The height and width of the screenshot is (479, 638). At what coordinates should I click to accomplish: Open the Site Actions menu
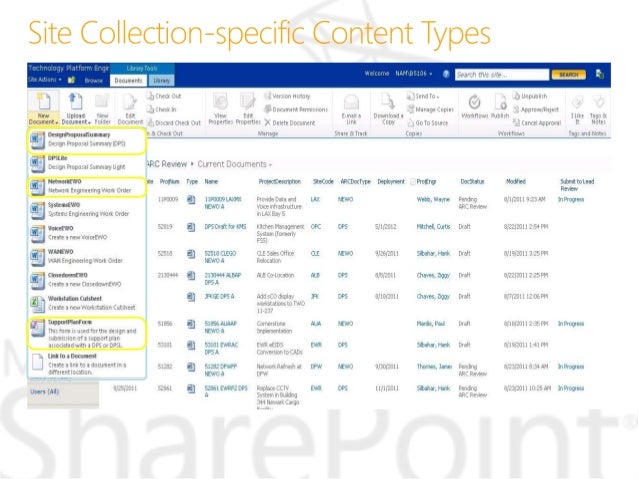[45, 80]
